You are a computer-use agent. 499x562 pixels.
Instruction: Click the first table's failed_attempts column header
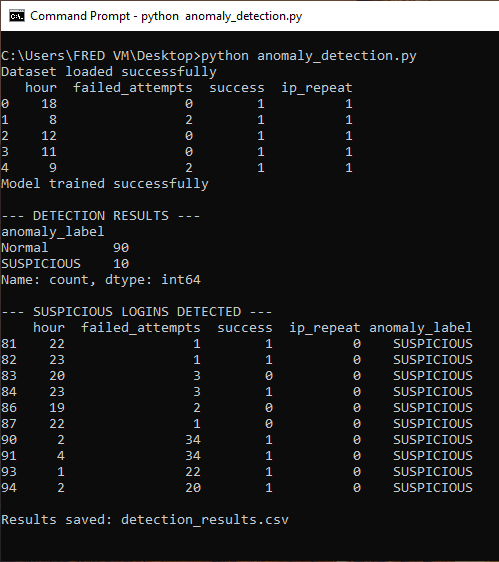[133, 88]
